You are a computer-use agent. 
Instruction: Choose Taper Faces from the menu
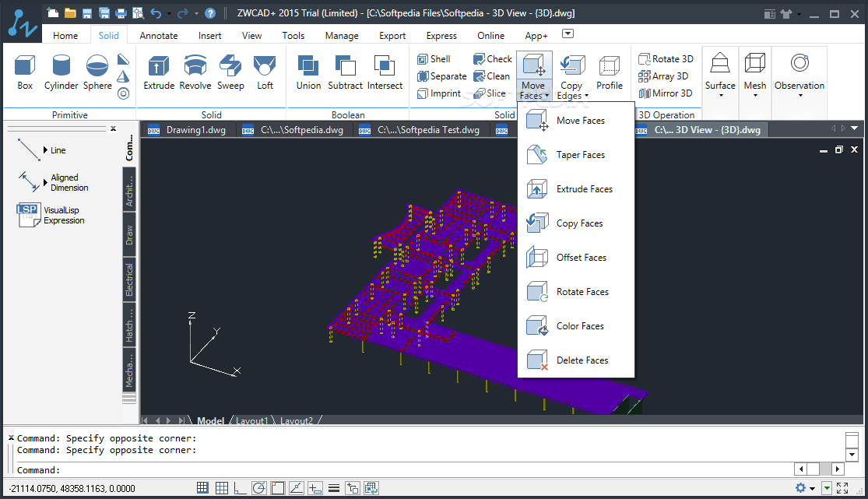576,155
